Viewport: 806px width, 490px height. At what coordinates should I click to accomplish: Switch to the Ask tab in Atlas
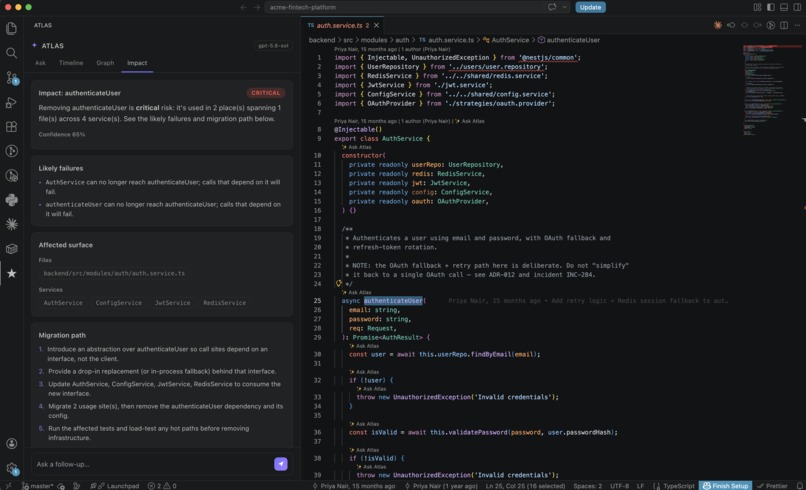tap(40, 63)
